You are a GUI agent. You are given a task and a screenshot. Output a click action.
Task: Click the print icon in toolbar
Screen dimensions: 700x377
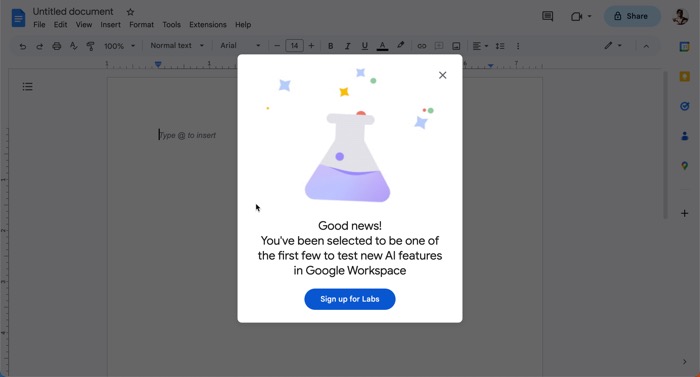pyautogui.click(x=57, y=46)
